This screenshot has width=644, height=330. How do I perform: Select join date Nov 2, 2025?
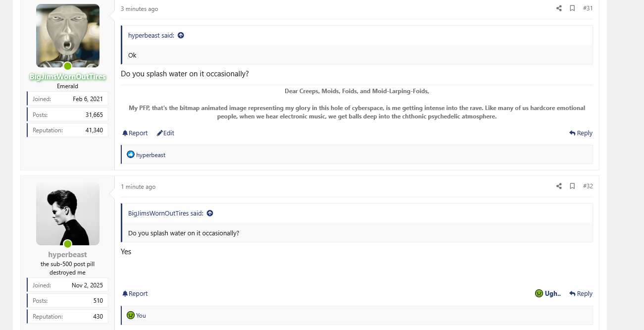(x=88, y=285)
